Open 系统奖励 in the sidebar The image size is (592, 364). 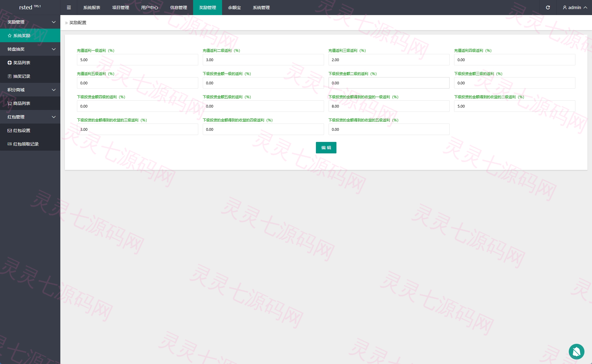click(x=30, y=36)
